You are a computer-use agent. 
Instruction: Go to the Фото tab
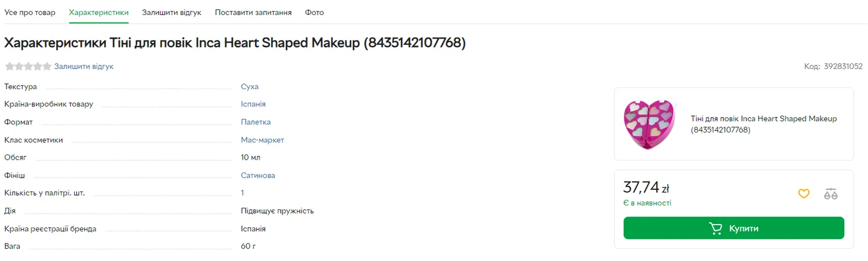click(x=314, y=12)
